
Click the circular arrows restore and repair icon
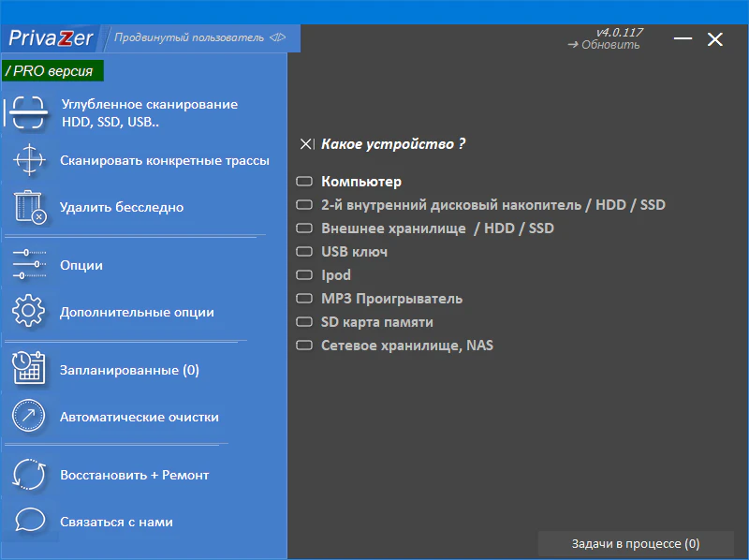[29, 475]
